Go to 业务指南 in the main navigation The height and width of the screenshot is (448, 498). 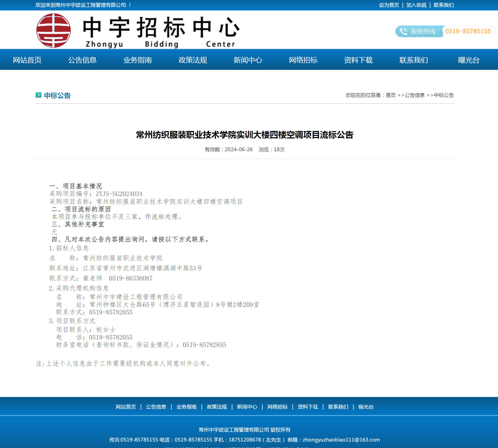tap(137, 60)
